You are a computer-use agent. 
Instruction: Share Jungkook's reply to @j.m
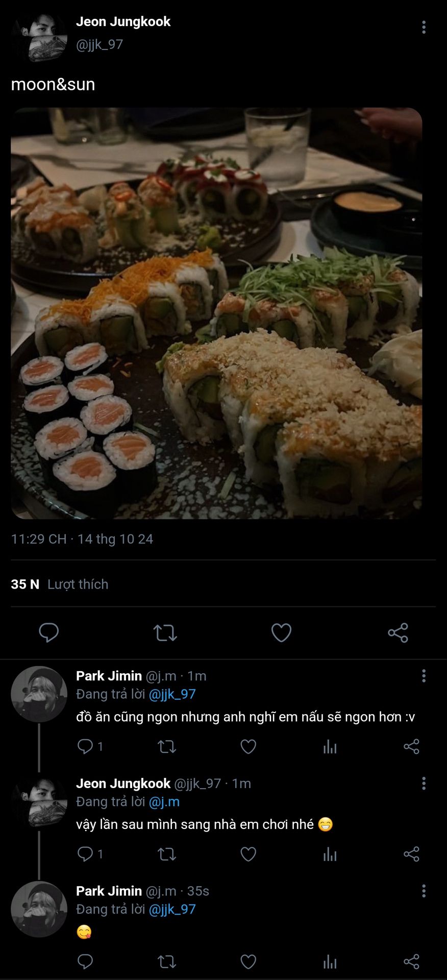[x=411, y=854]
